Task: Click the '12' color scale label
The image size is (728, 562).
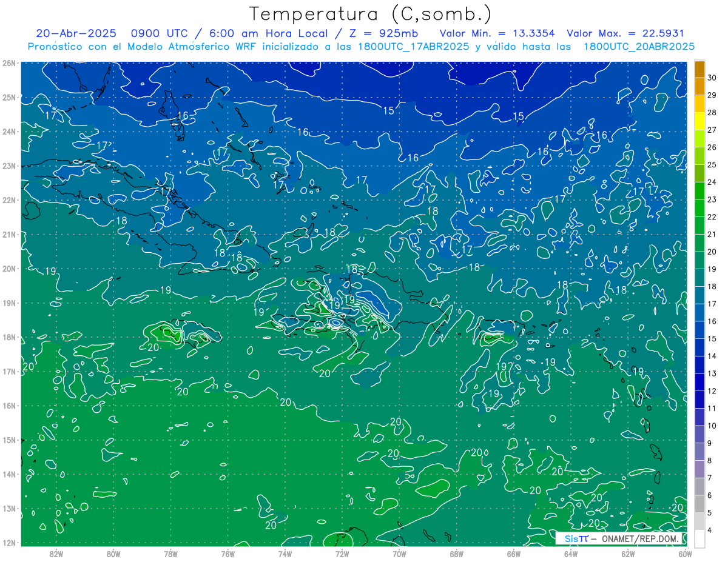Action: (x=713, y=391)
